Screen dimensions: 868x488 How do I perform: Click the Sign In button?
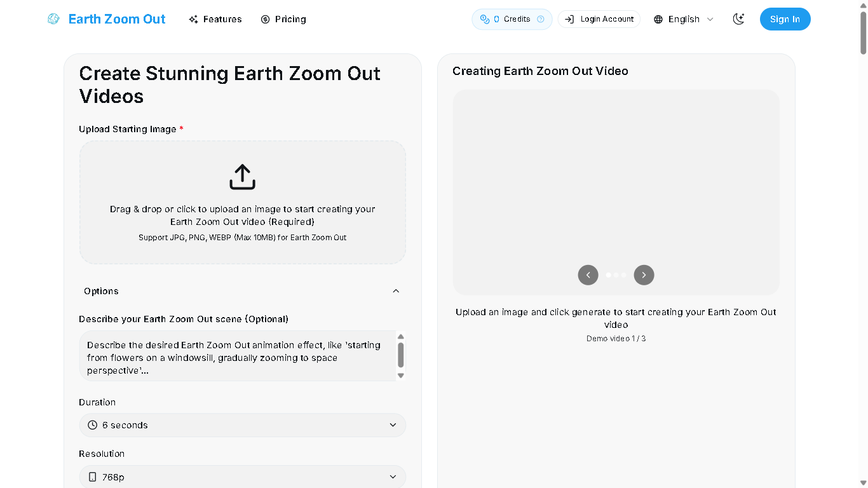point(785,19)
